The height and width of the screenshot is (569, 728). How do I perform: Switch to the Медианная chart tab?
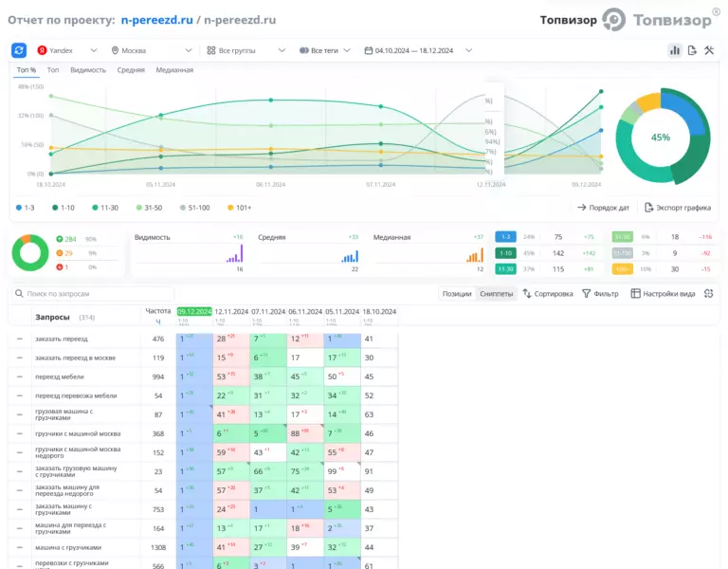(174, 69)
